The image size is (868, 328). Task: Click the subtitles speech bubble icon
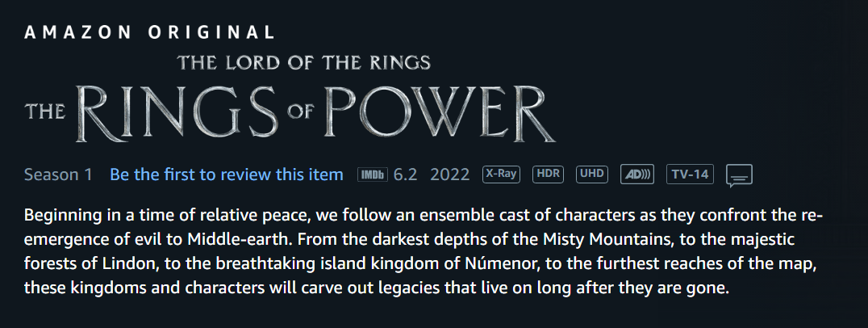(739, 175)
